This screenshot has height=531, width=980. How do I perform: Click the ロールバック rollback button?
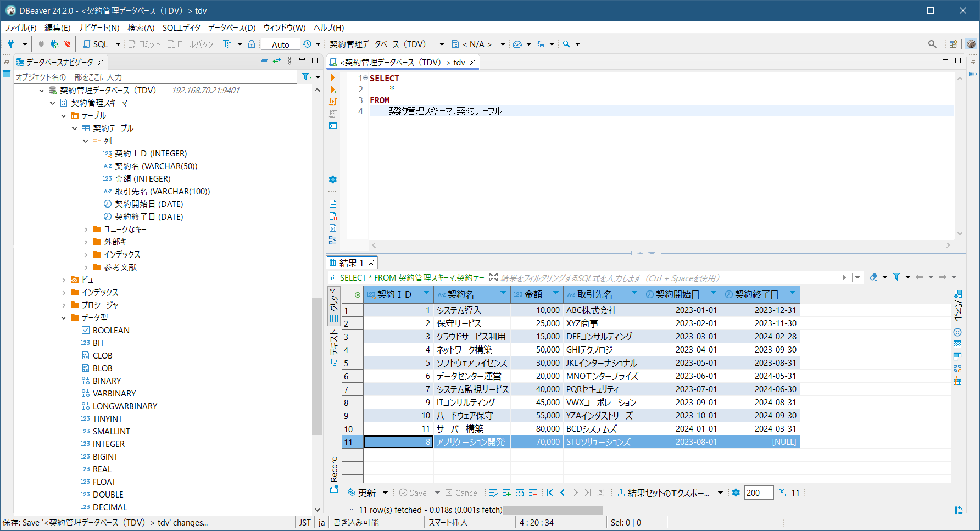click(x=190, y=44)
